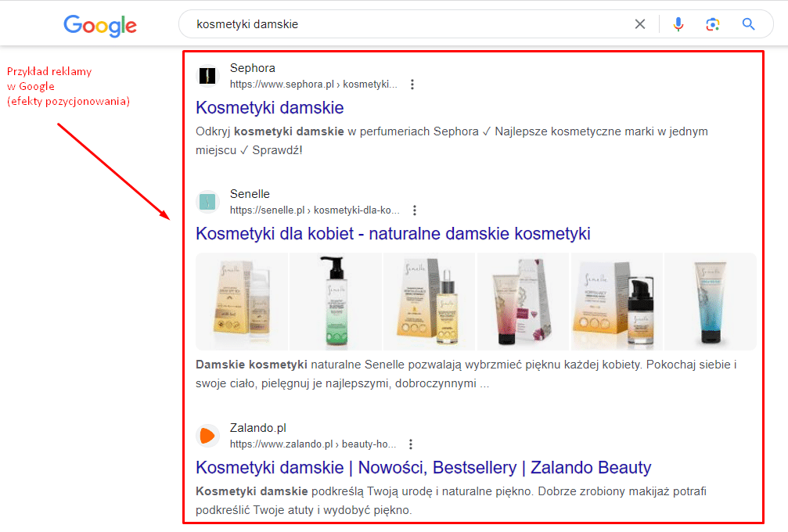788x532 pixels.
Task: Click the senelle.pl URL breadcrumb
Action: [x=315, y=210]
